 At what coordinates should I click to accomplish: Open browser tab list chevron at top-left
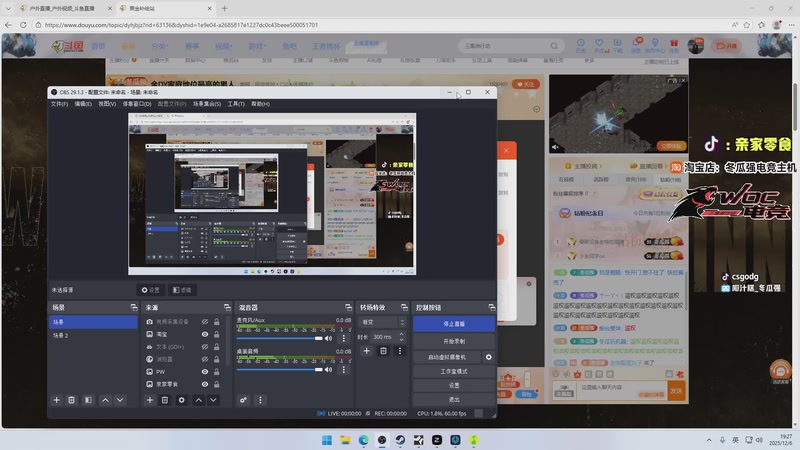coord(8,8)
